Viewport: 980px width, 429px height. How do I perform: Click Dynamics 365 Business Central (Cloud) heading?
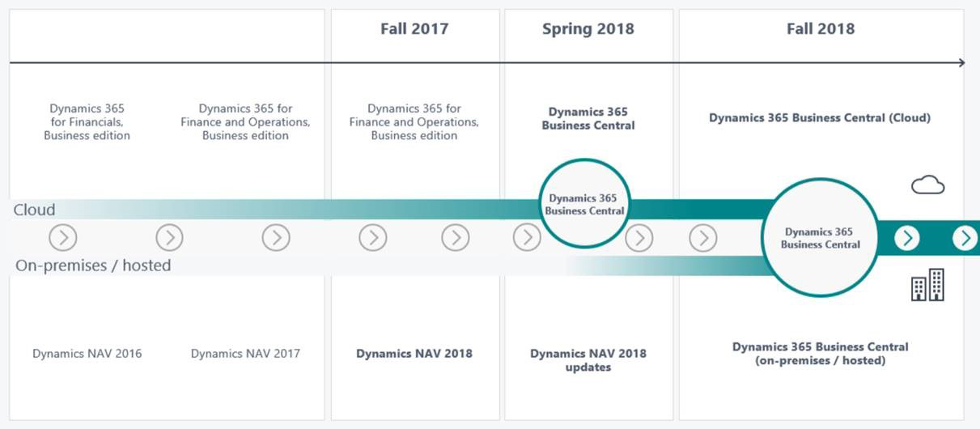(x=820, y=117)
